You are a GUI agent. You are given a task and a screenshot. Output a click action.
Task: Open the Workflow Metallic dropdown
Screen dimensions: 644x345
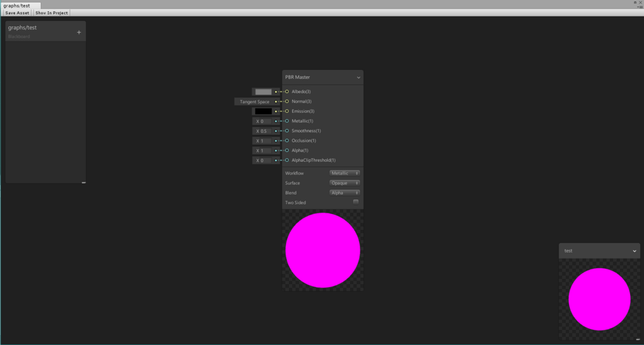345,173
